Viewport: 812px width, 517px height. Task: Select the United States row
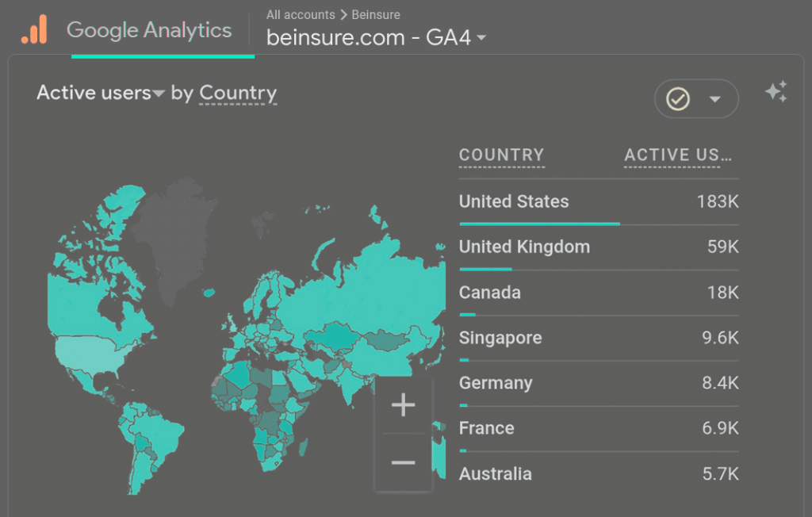[x=599, y=202]
